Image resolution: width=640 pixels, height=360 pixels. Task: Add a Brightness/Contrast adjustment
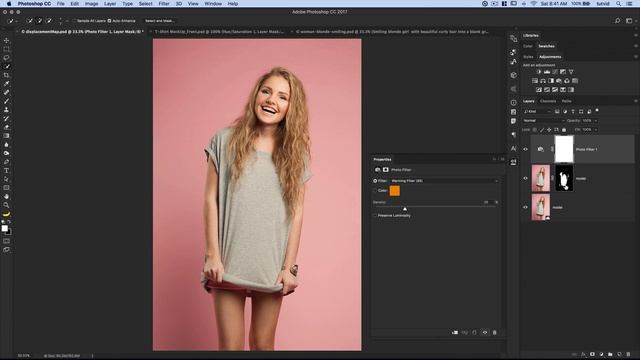tap(538, 72)
